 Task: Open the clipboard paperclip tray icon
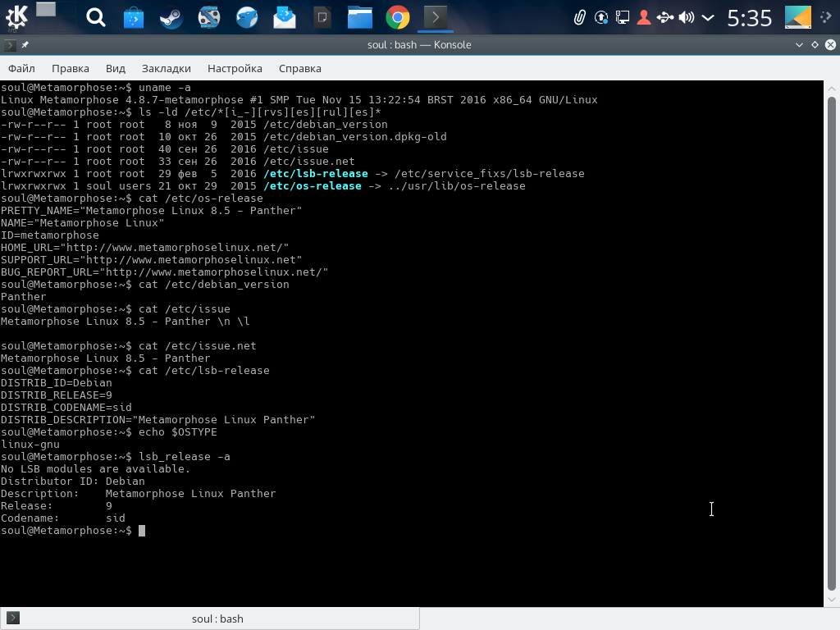pos(580,18)
